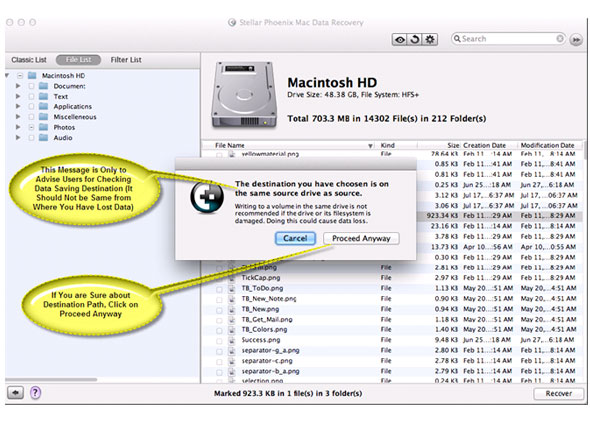This screenshot has width=590, height=421.
Task: Click the magnifier icon in Search
Action: 457,38
